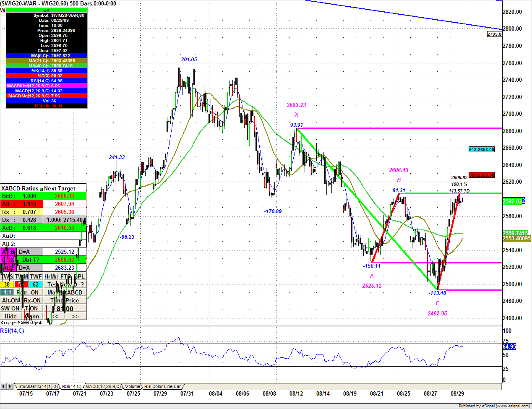Click the TWF button
The image size is (532, 409).
pyautogui.click(x=36, y=276)
